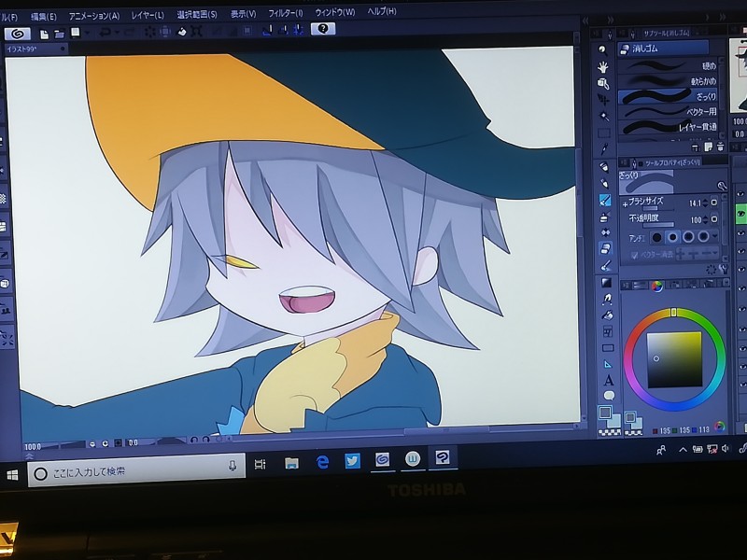
Task: Open color panel menu dropdown
Action: [726, 283]
